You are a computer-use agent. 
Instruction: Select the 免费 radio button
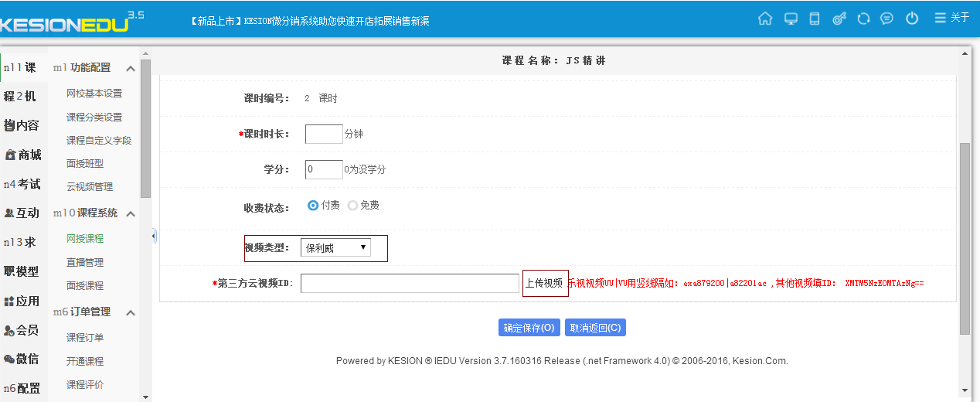click(353, 206)
